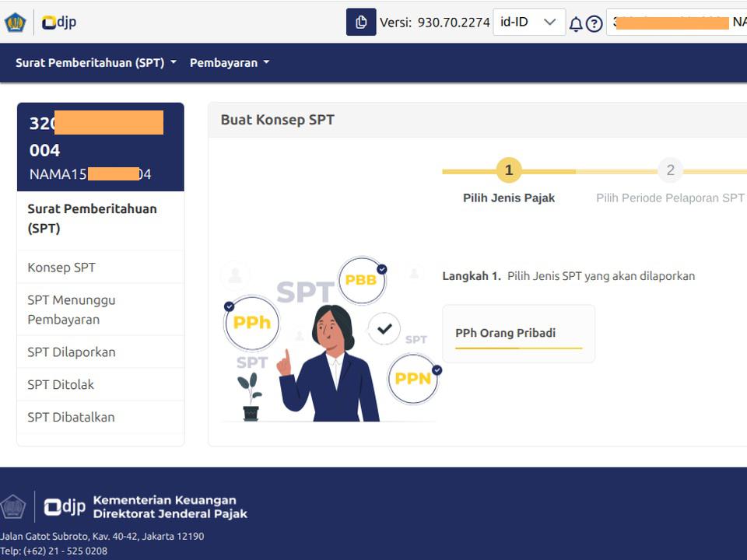
Task: Select the PPh Orang Pribadi card
Action: 519,334
